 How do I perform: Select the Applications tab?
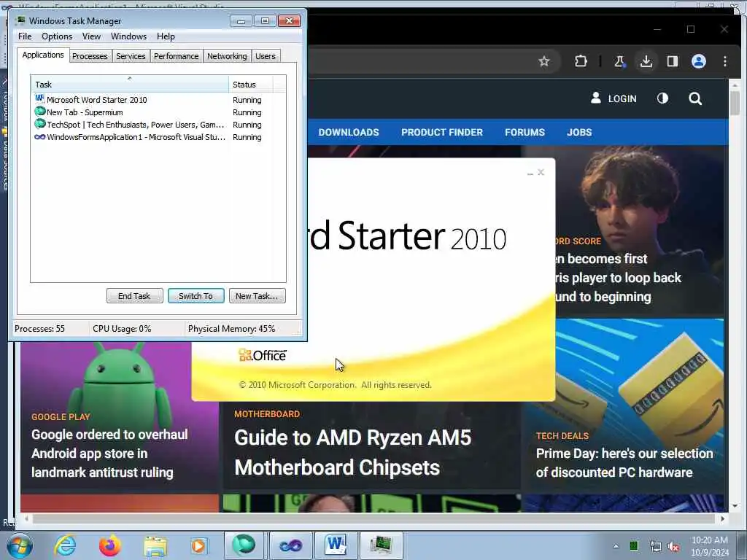(43, 55)
